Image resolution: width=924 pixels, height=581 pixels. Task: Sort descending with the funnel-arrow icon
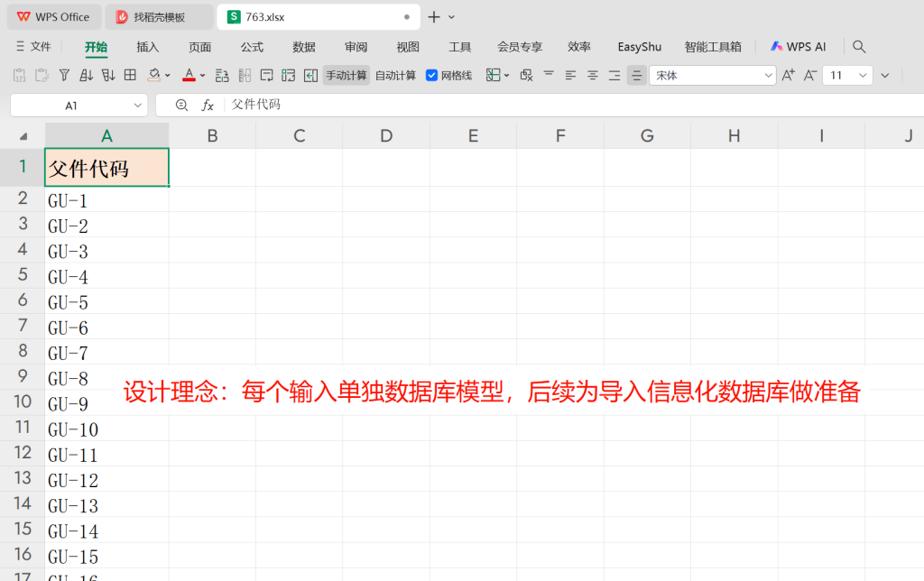tap(108, 76)
